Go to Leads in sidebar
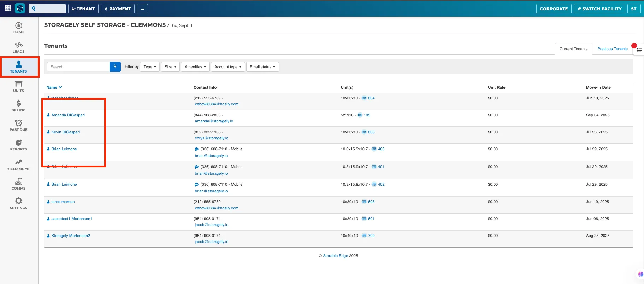644x284 pixels. tap(18, 47)
